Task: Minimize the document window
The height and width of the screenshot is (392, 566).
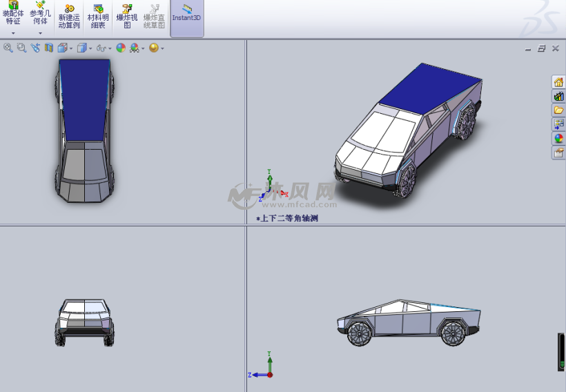Action: (x=528, y=48)
